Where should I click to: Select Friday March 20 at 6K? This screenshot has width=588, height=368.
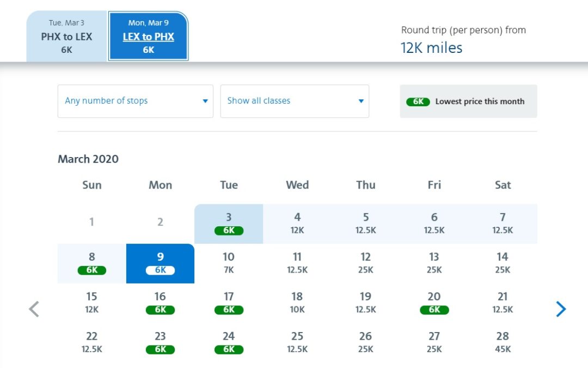pyautogui.click(x=434, y=303)
